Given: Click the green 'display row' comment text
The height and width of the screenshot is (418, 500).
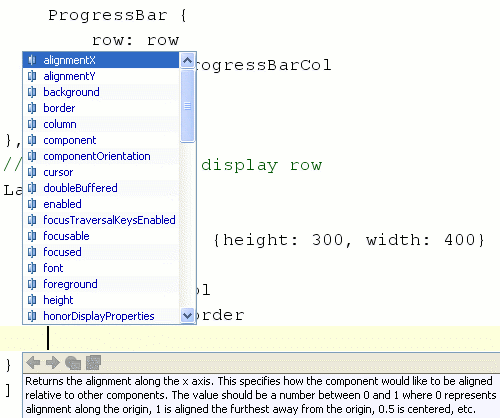Looking at the screenshot, I should [261, 165].
